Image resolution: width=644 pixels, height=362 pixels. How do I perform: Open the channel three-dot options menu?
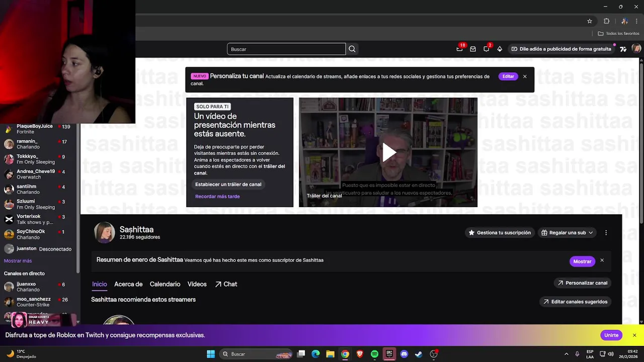(x=606, y=233)
